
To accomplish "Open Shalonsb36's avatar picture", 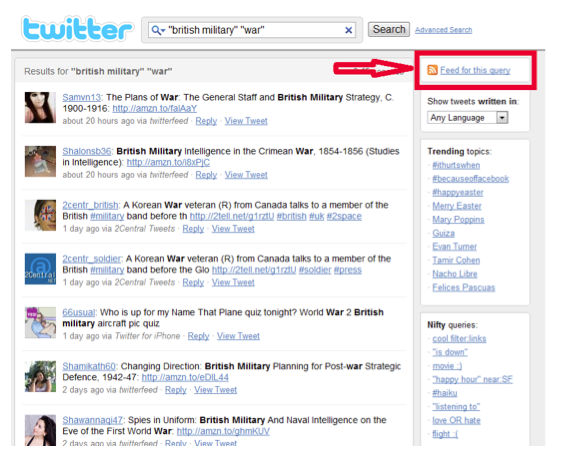I will (40, 161).
